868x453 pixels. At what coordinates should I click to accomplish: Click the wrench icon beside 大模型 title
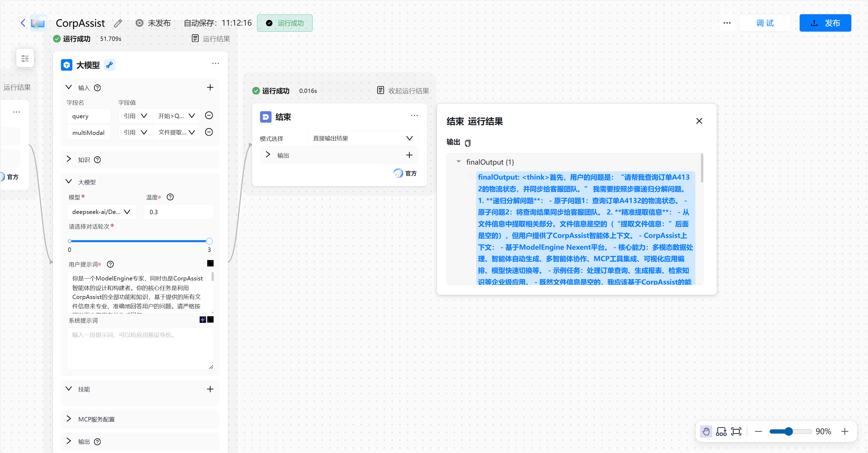(109, 65)
